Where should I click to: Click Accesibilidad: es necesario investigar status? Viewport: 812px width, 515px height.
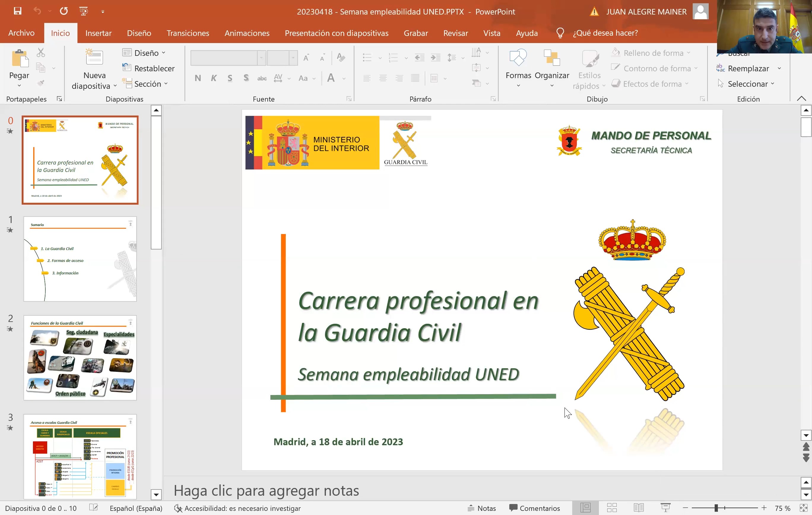point(237,508)
